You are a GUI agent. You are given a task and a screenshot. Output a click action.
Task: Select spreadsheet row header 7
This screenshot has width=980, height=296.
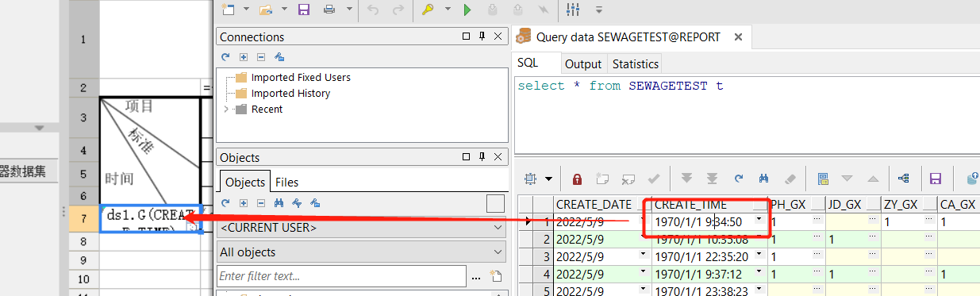(x=83, y=218)
